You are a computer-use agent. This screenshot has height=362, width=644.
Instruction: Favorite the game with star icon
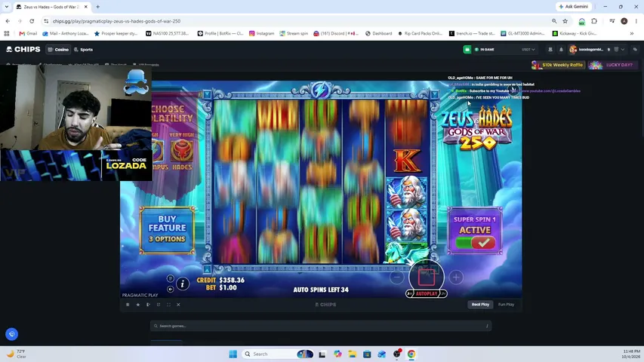[x=138, y=305]
